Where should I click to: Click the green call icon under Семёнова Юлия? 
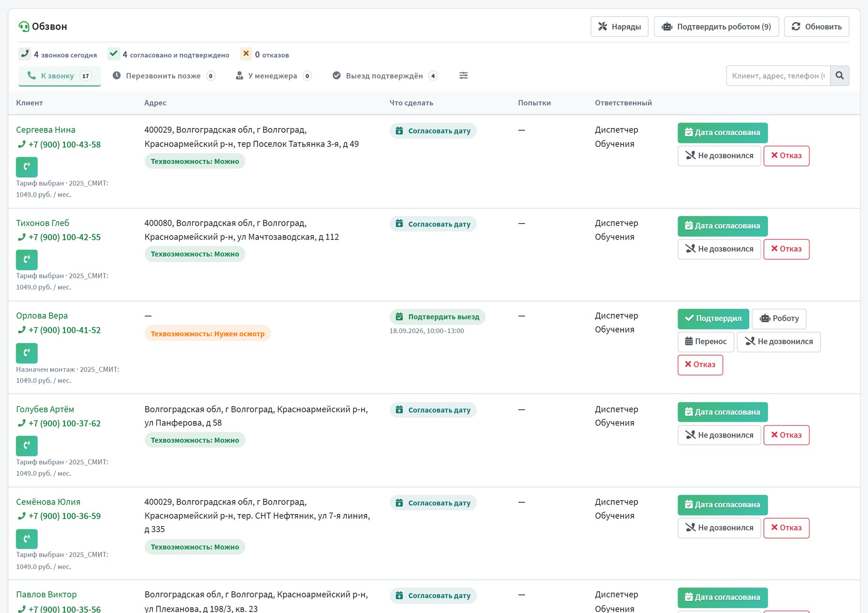[x=27, y=539]
